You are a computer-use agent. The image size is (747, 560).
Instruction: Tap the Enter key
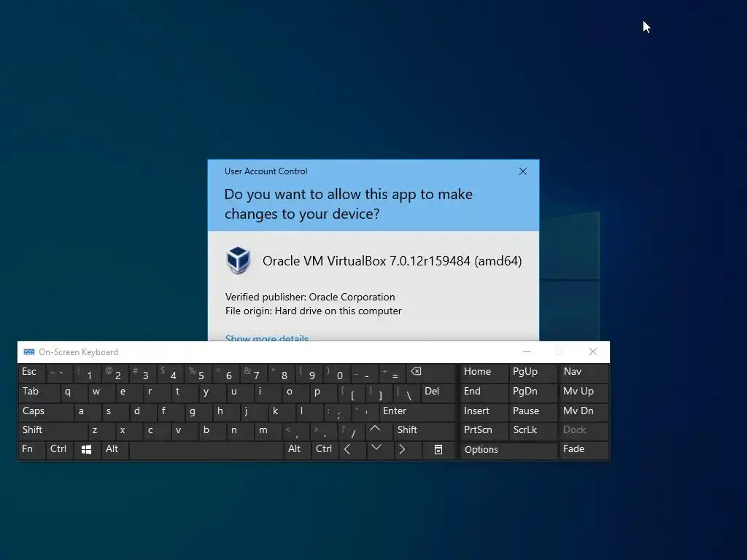pos(418,412)
